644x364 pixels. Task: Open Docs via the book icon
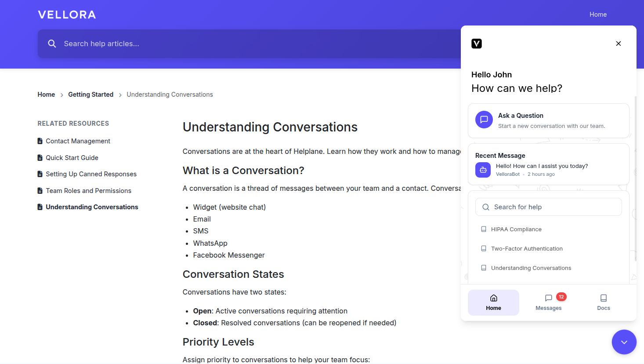click(603, 298)
